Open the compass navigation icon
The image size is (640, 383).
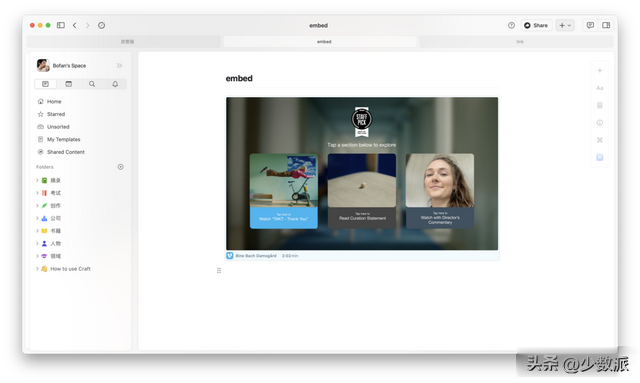pyautogui.click(x=102, y=25)
